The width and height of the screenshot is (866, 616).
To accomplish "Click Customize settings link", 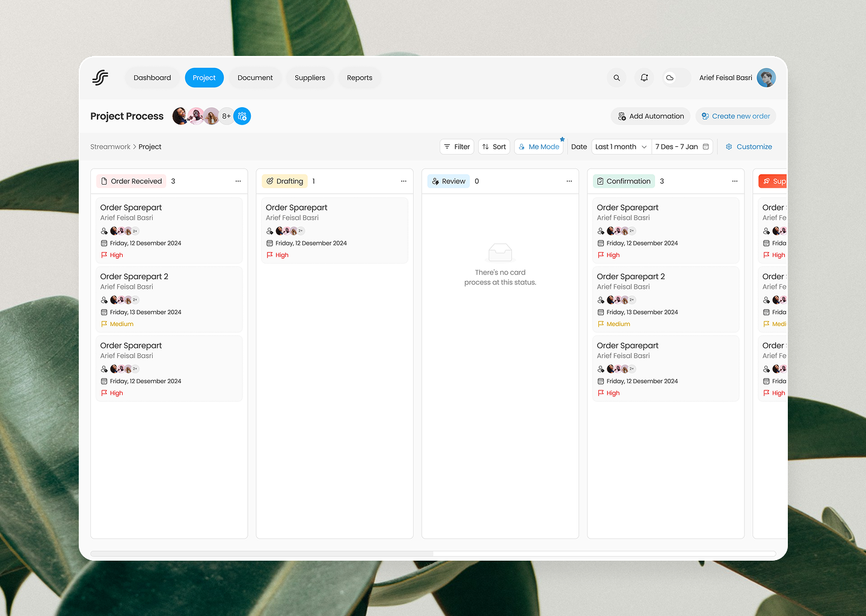I will [749, 147].
